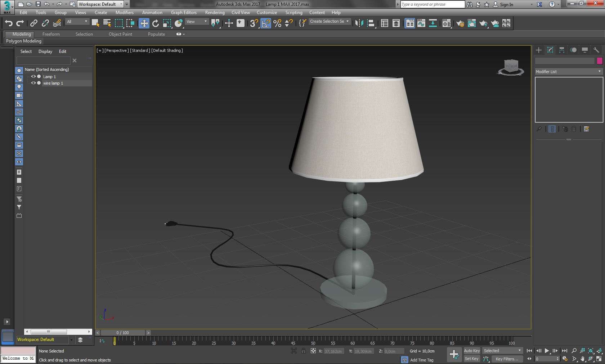Toggle the Ribbon display button
Screen dimensions: 605x364
click(x=410, y=23)
